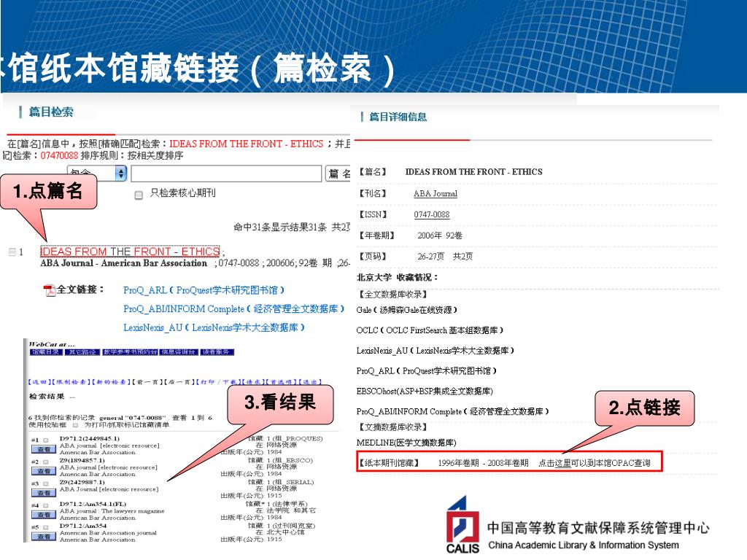
Task: Select the checkbox beside result number 1
Action: click(12, 252)
